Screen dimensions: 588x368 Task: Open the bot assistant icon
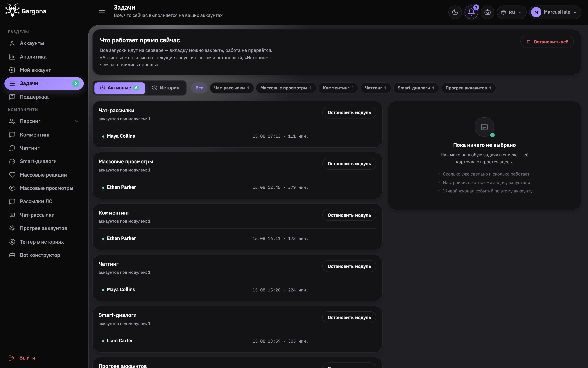click(x=487, y=12)
